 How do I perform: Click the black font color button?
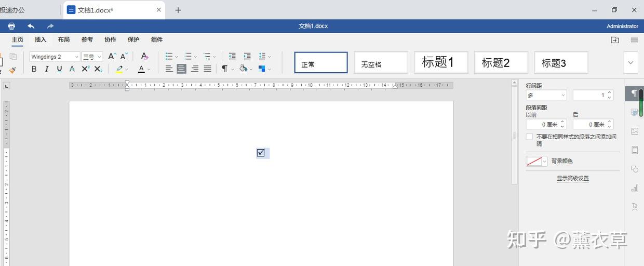tap(141, 69)
